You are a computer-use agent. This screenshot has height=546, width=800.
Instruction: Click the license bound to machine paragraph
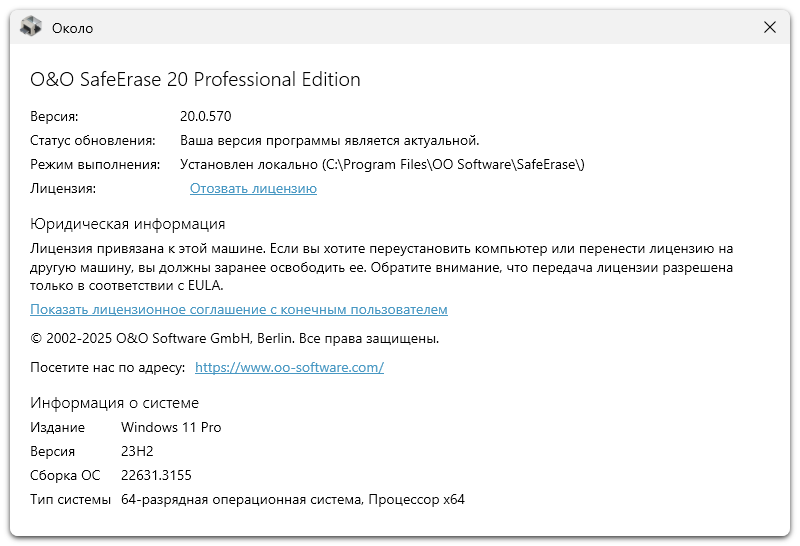[x=382, y=267]
